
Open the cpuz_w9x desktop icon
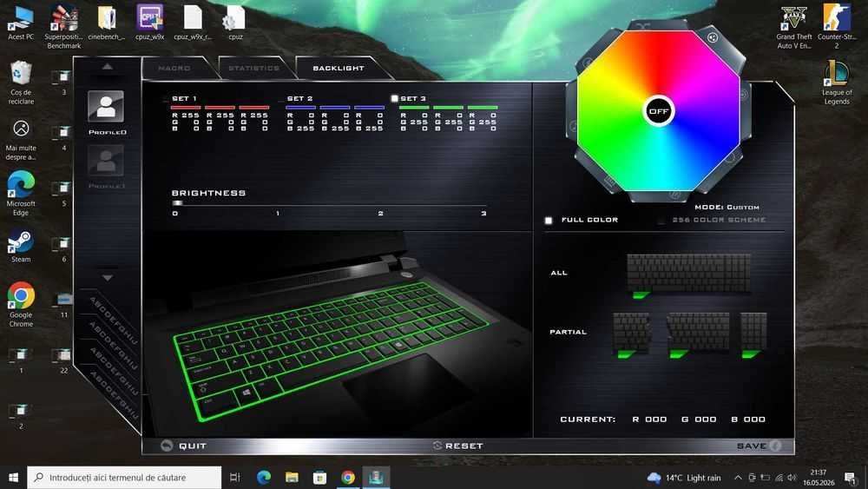(x=149, y=23)
